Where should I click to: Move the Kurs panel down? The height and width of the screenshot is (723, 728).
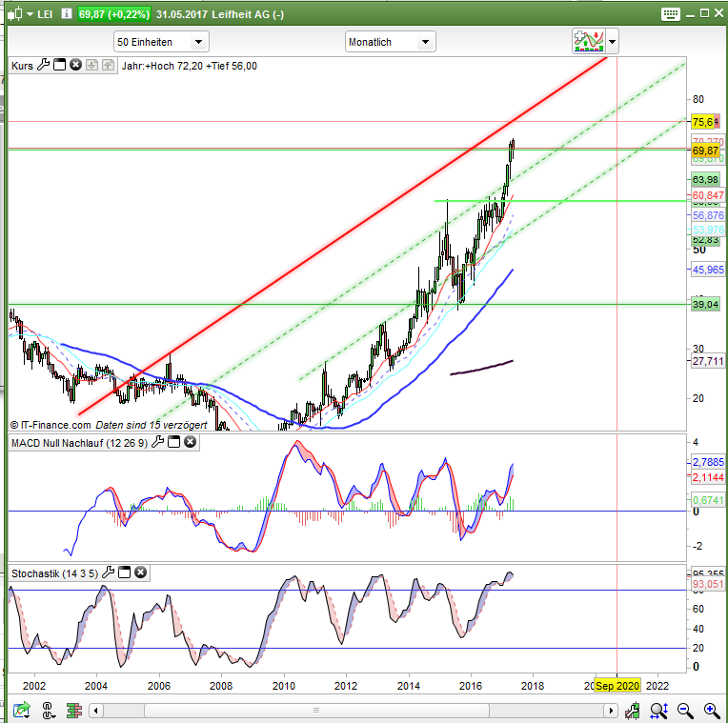point(91,65)
